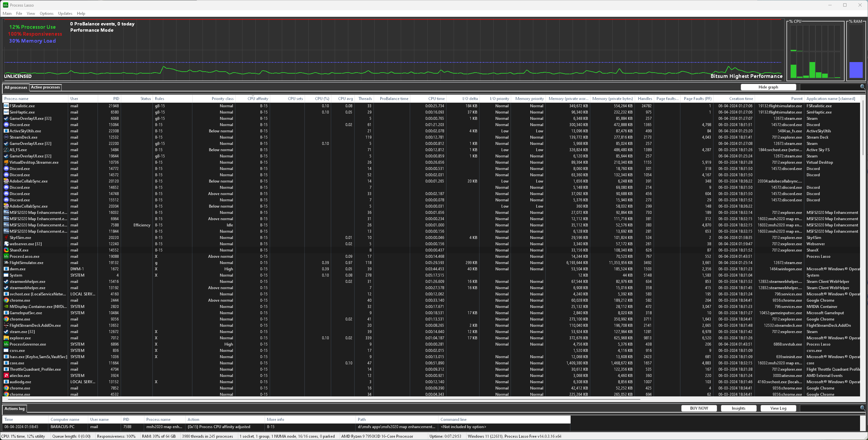868x440 pixels.
Task: Click the ShareX.exe process icon
Action: pos(6,250)
